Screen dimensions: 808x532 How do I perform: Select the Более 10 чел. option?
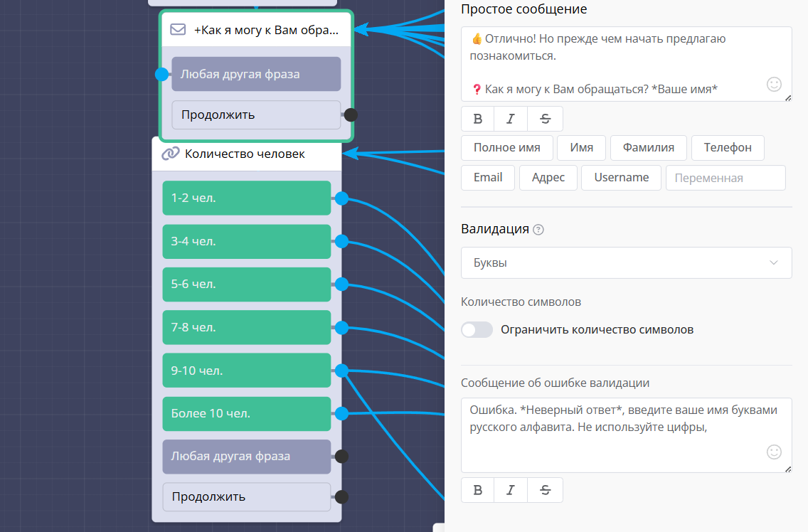[246, 413]
